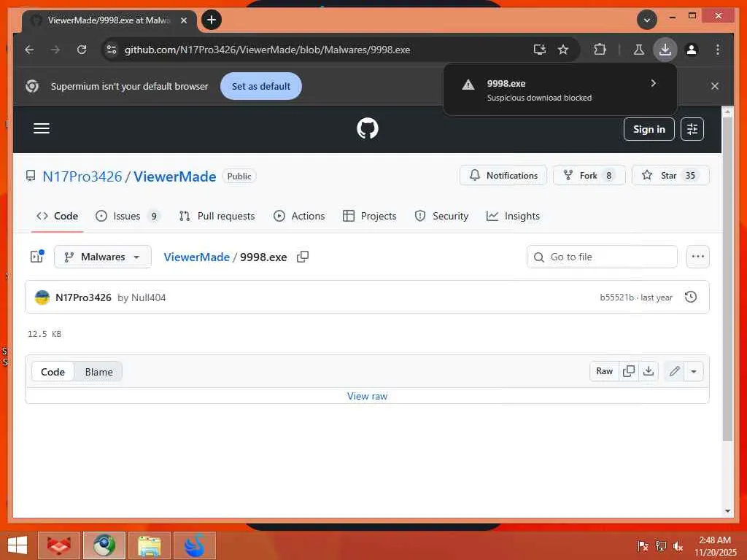Viewport: 747px width, 560px height.
Task: Switch to the Pull requests tab
Action: click(217, 216)
